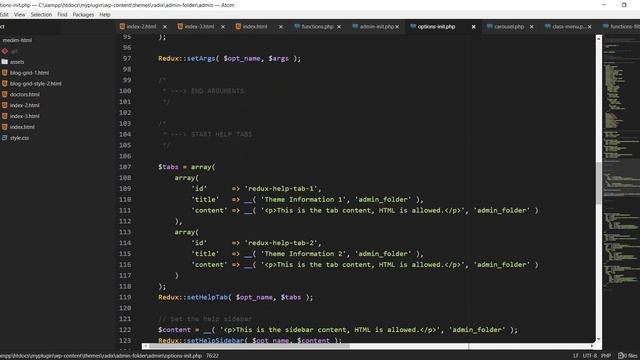
Task: Open index-3.html from the tree view
Action: 24,116
